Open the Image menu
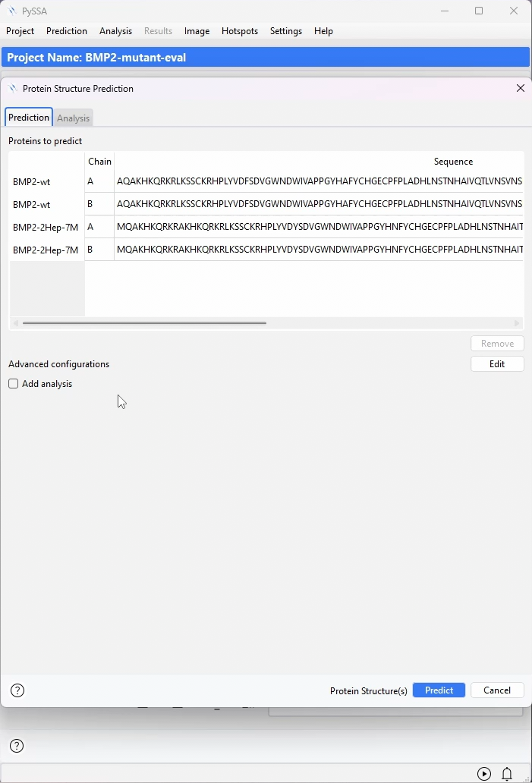This screenshot has height=783, width=532. (197, 31)
